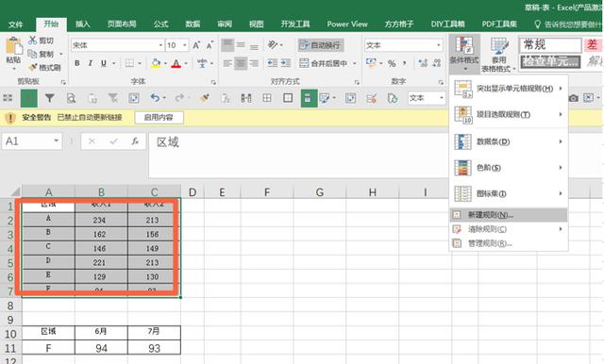Image resolution: width=604 pixels, height=364 pixels.
Task: Increase font size with large A icon
Action: click(x=196, y=45)
